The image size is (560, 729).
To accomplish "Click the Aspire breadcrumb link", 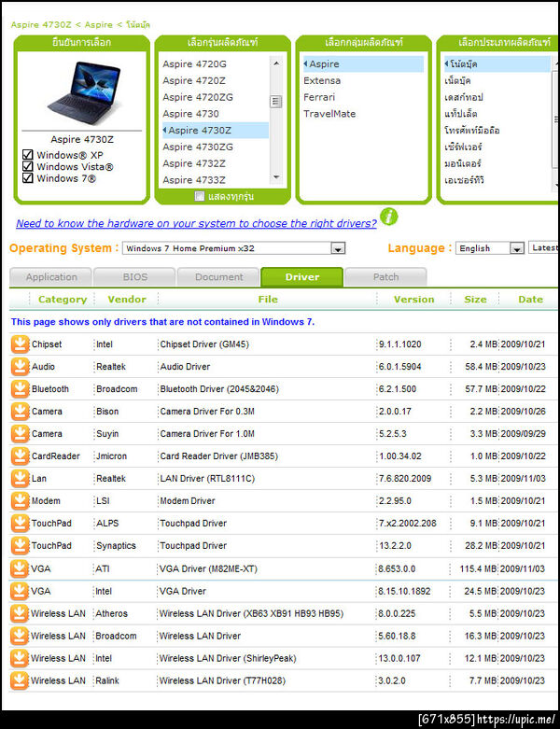I will (98, 24).
